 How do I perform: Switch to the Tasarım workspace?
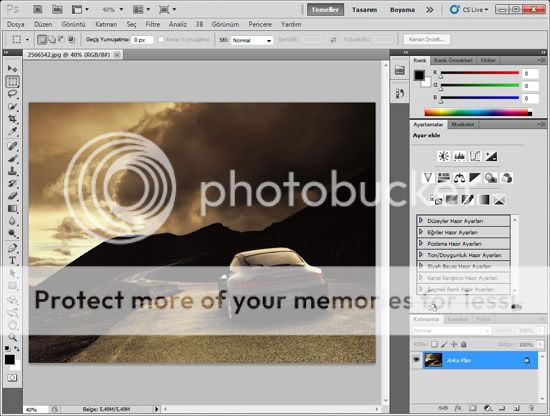(x=364, y=10)
